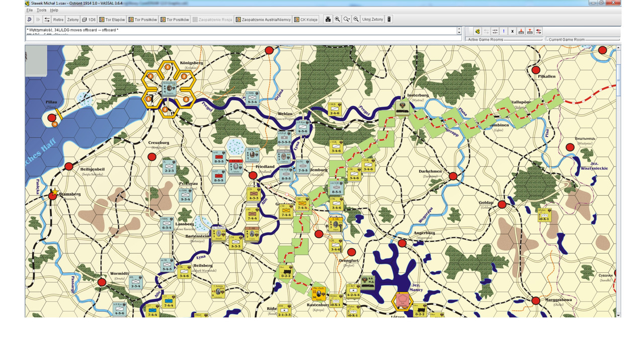This screenshot has width=644, height=357.
Task: Click the icon right of Ukryj Żetony
Action: click(x=389, y=20)
